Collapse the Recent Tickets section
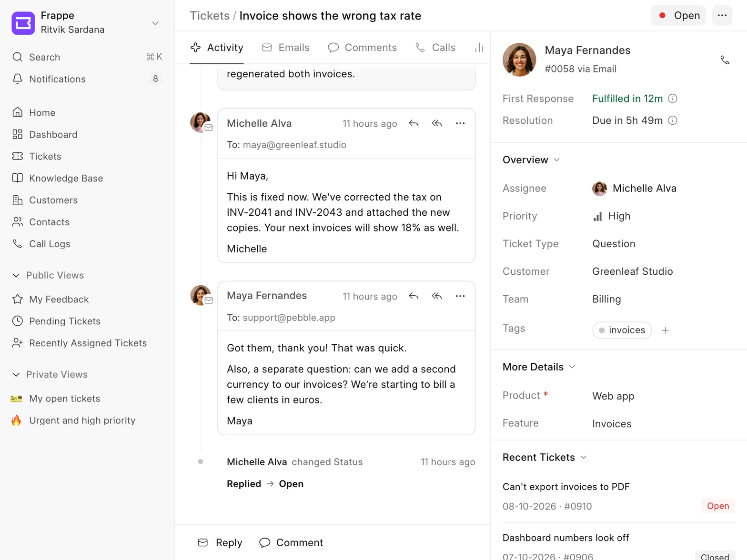Viewport: 747px width, 560px height. point(545,458)
